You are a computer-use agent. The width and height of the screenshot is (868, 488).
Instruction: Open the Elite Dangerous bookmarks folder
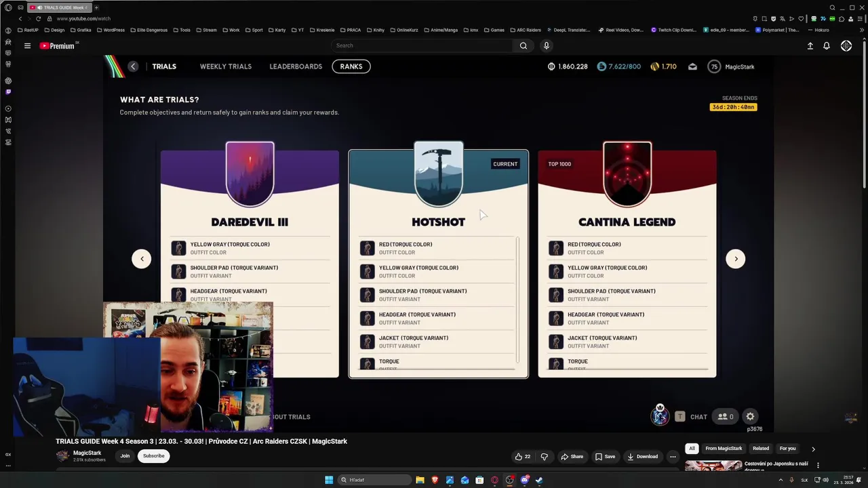tap(149, 30)
